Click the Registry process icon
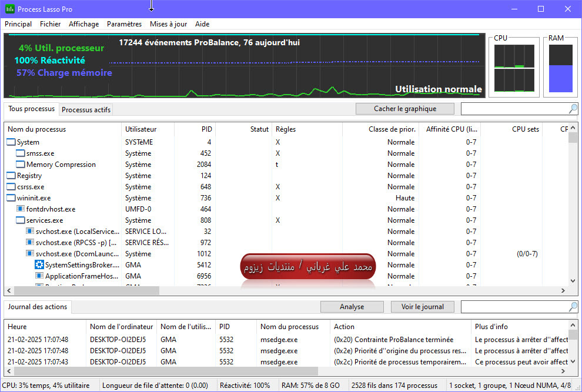Screen dimensions: 582x392 [x=11, y=176]
